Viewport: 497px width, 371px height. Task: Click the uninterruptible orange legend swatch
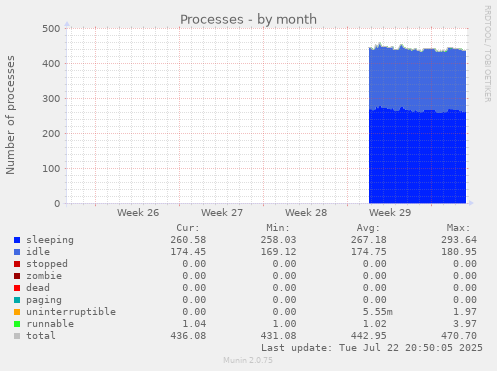17,312
